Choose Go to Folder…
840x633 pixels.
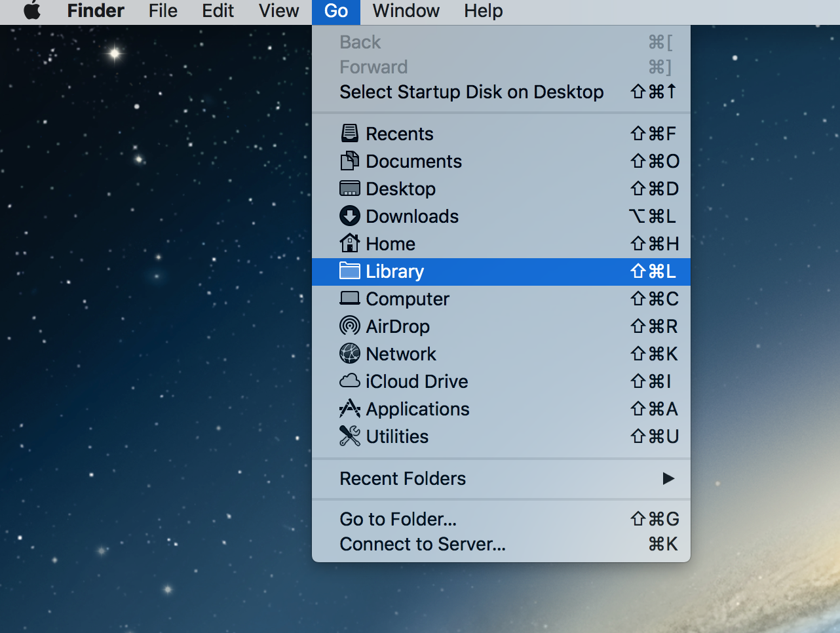click(x=501, y=519)
